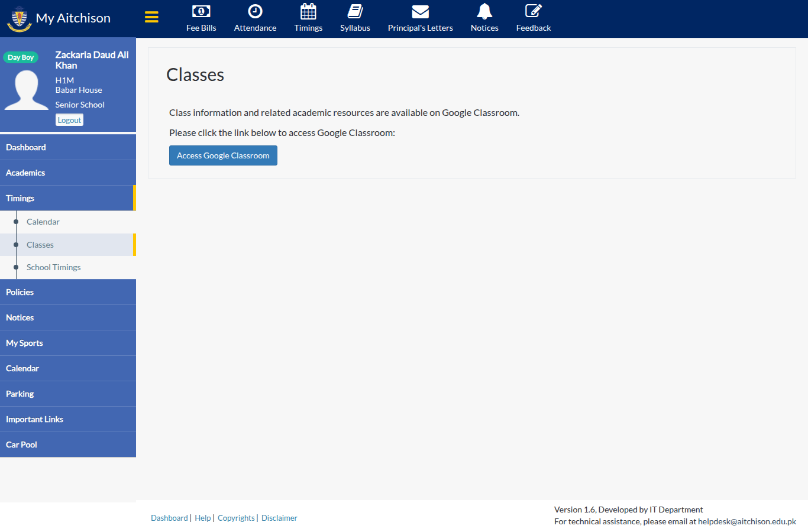Open Notices in the sidebar
808x532 pixels.
[x=68, y=317]
